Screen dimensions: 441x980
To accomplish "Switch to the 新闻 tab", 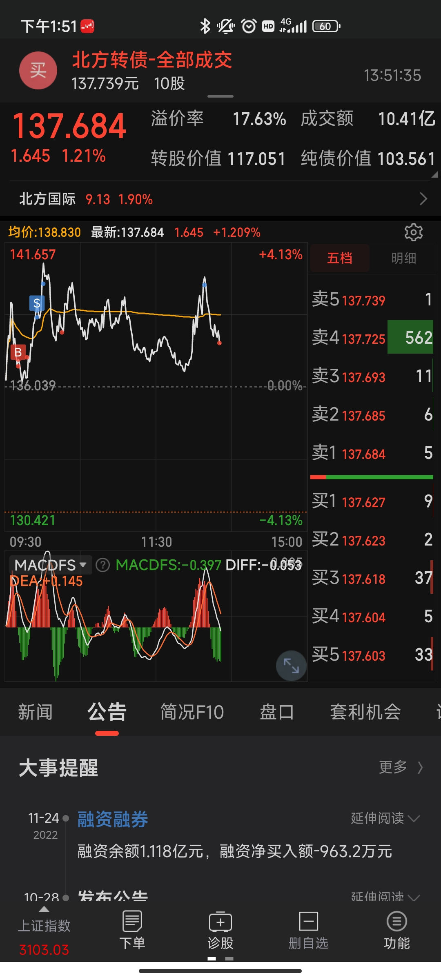I will click(x=35, y=712).
